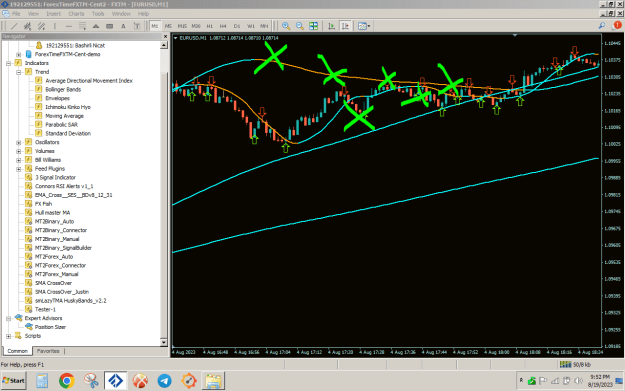
Task: Select the Equidistant Channel tool
Action: tap(27, 26)
